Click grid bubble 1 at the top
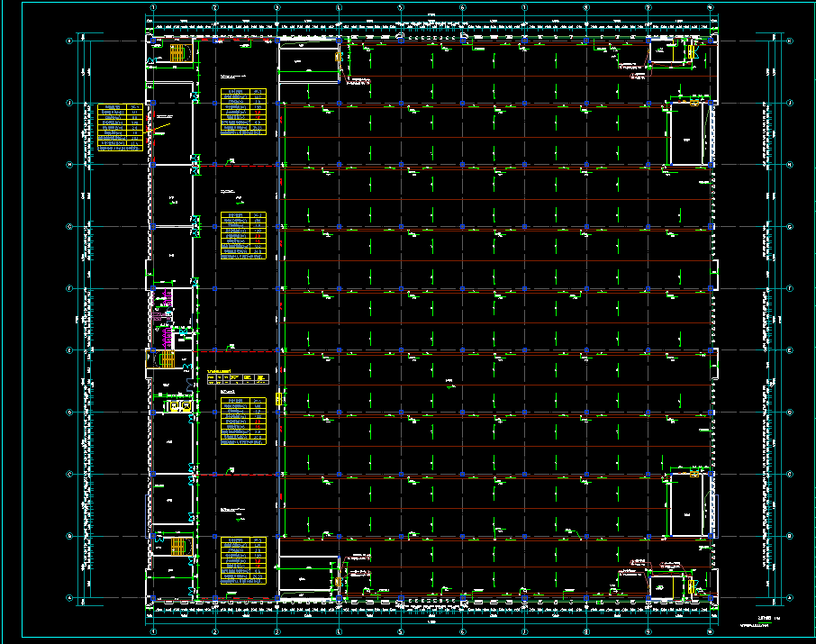The height and width of the screenshot is (644, 816). tap(153, 7)
